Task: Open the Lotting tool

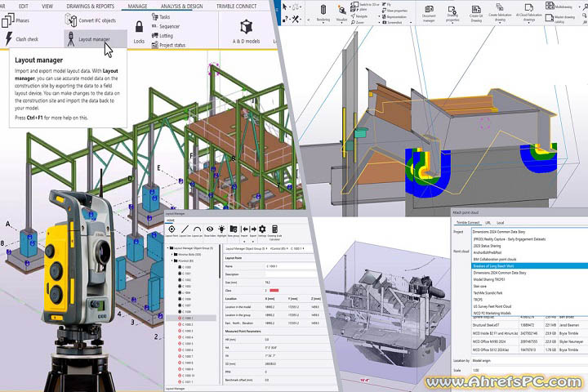Action: [162, 36]
